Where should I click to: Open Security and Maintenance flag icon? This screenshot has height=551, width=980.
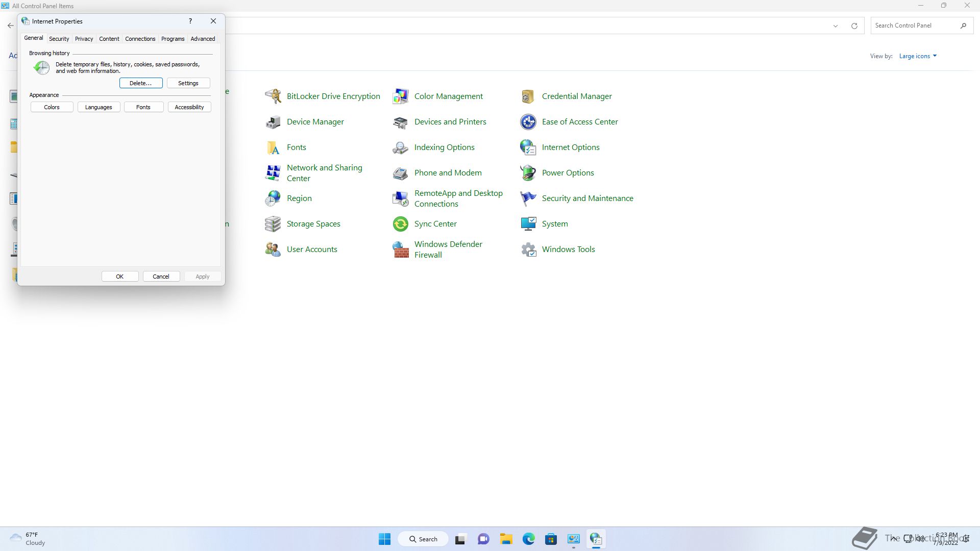pos(528,198)
